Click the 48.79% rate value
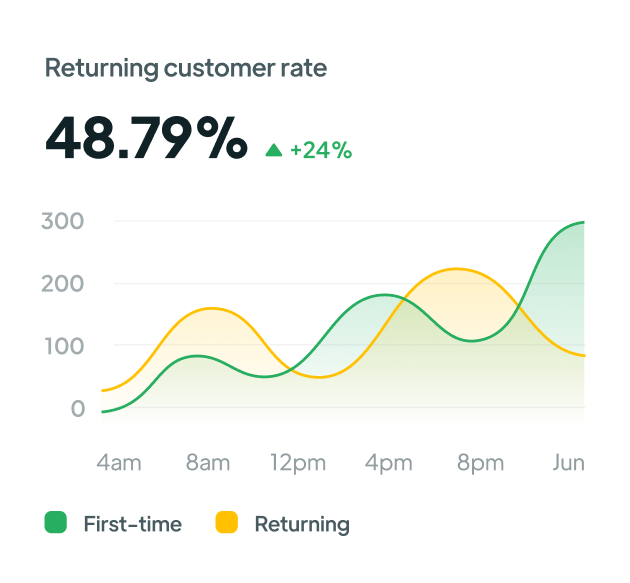 coord(146,139)
